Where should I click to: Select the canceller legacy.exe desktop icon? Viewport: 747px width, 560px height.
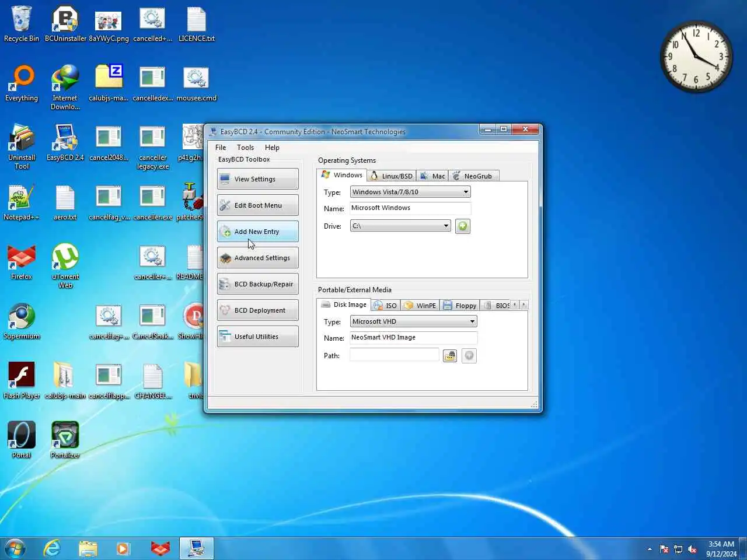pyautogui.click(x=153, y=147)
